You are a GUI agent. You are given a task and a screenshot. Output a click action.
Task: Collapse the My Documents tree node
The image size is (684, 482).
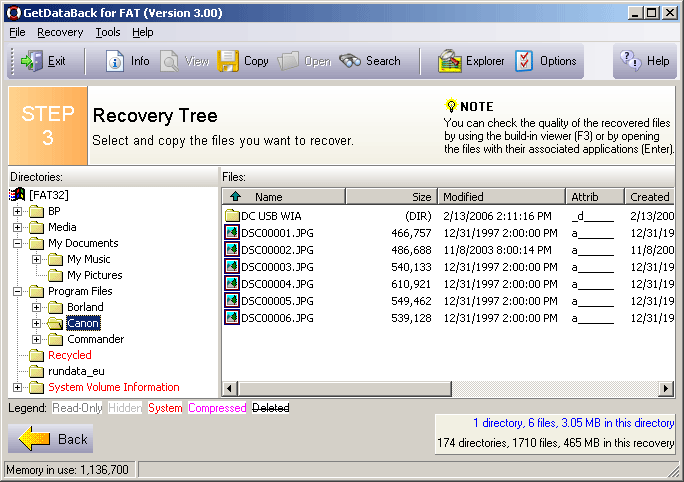coord(17,243)
